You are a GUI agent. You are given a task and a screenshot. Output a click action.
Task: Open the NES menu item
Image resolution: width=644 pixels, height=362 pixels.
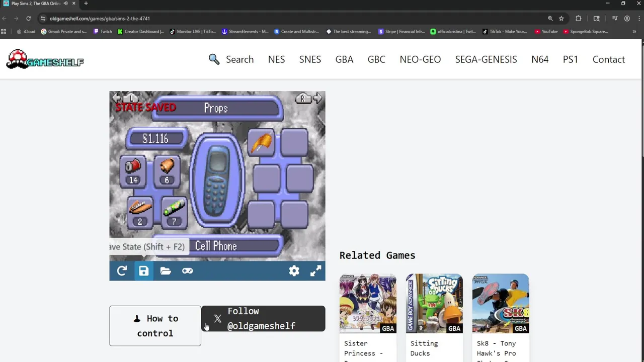276,59
